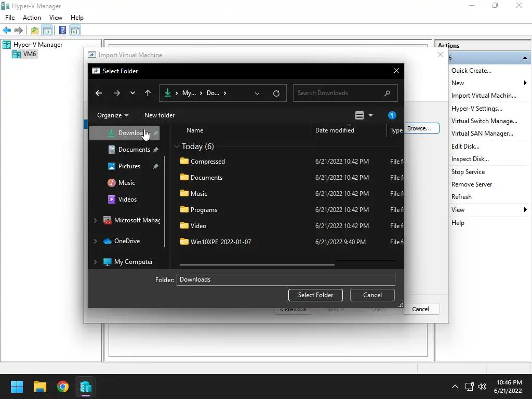532x399 pixels.
Task: Expand My Computer node
Action: tap(96, 262)
